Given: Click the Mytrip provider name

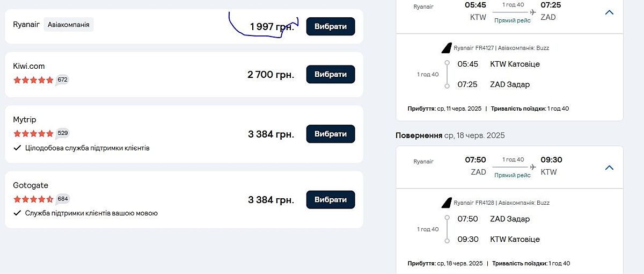Looking at the screenshot, I should tap(25, 119).
